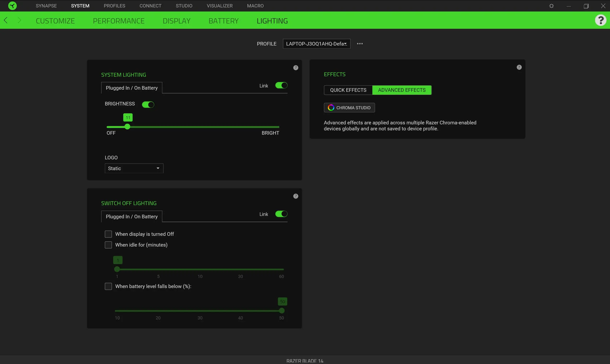Image resolution: width=610 pixels, height=364 pixels.
Task: Show Switch Off Lighting help icon
Action: (296, 196)
